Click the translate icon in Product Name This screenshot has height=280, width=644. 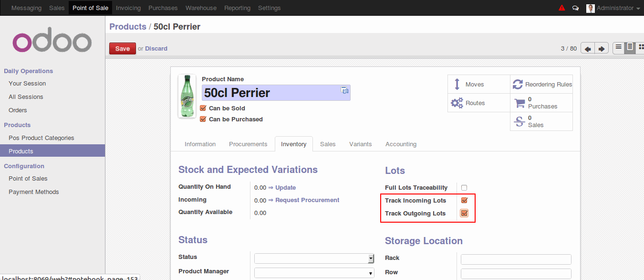coord(344,90)
